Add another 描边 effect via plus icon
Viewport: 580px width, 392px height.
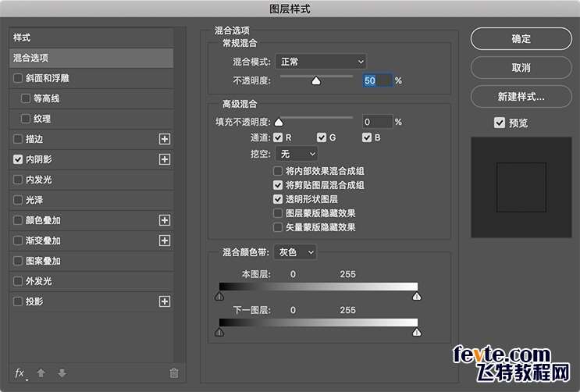(165, 139)
